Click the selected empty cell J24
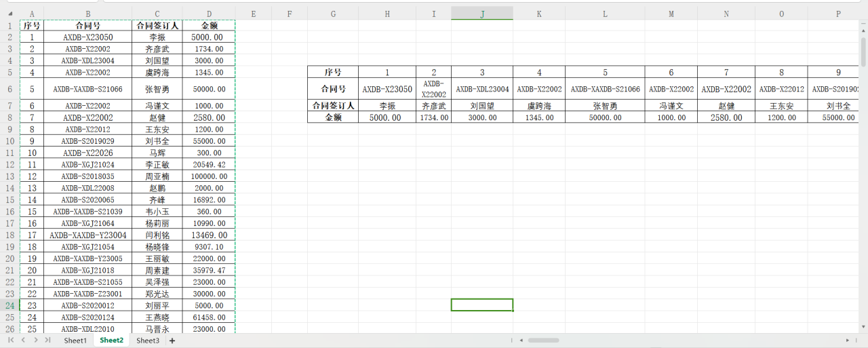 pyautogui.click(x=482, y=305)
